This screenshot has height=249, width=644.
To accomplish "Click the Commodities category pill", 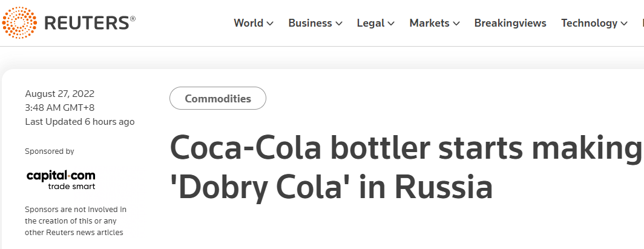I will [218, 99].
